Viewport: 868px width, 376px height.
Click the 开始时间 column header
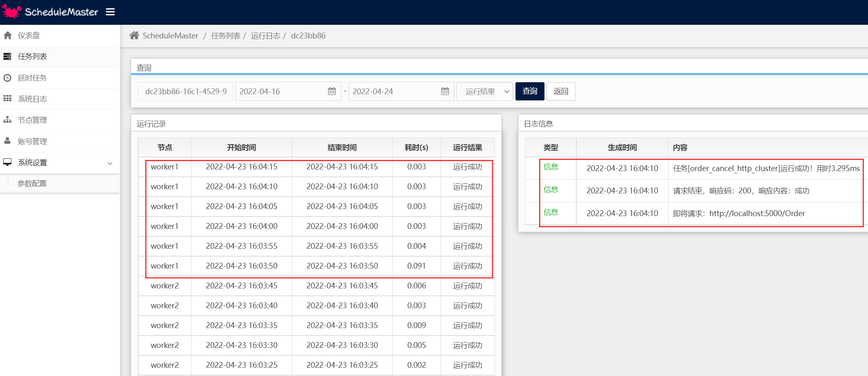[242, 148]
